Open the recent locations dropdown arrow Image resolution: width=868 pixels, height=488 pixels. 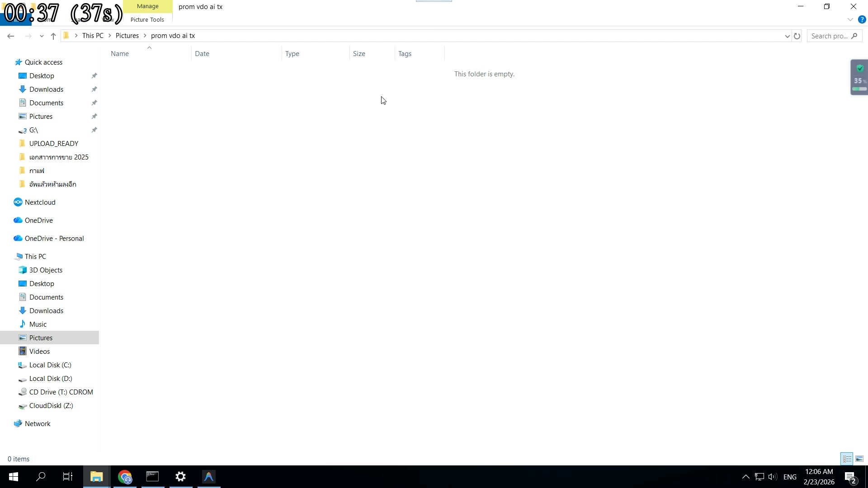point(42,36)
